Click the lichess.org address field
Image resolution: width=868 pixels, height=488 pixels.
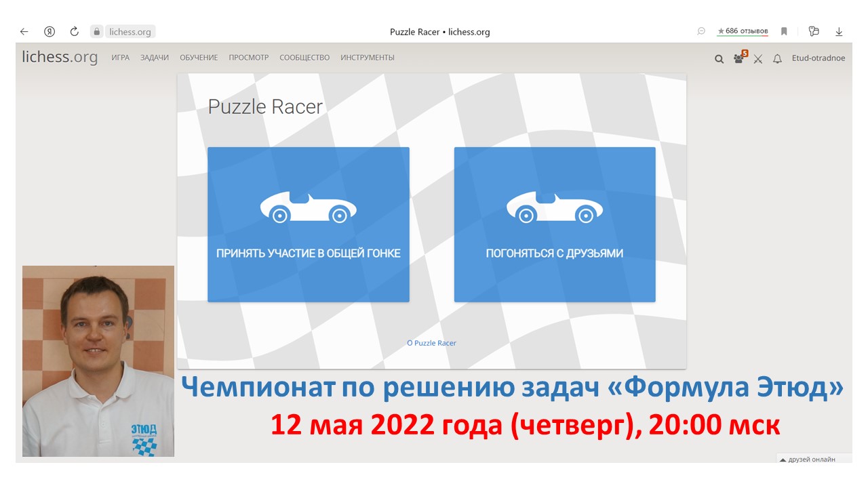pyautogui.click(x=130, y=31)
